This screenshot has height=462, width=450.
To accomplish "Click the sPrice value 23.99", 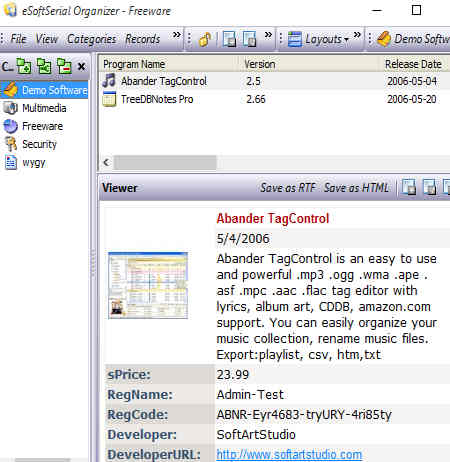I will coord(233,375).
